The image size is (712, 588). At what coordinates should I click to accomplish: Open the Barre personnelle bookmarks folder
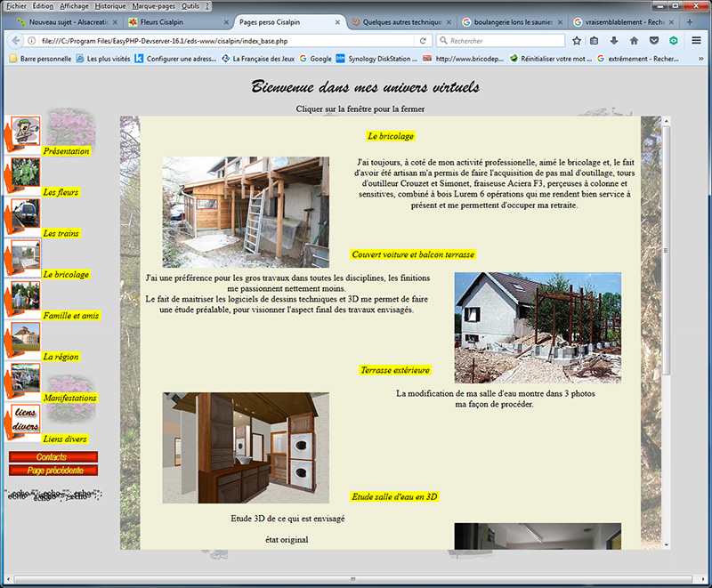[40, 59]
